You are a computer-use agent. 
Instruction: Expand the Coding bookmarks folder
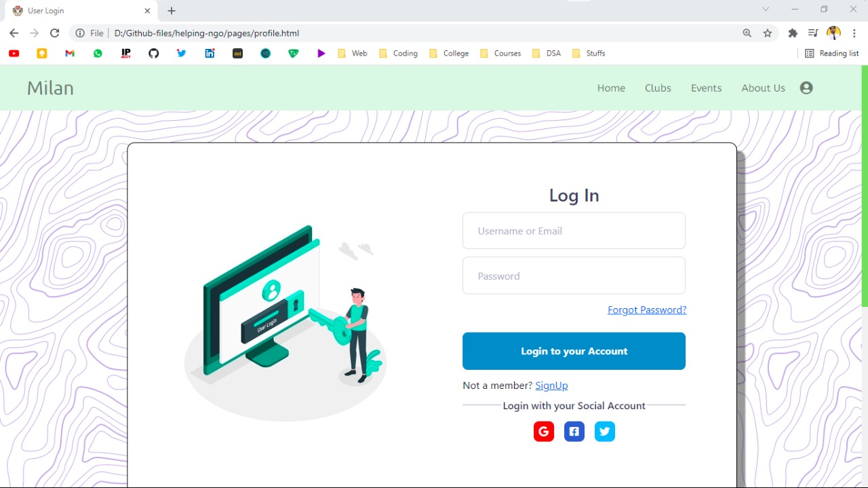pos(398,53)
